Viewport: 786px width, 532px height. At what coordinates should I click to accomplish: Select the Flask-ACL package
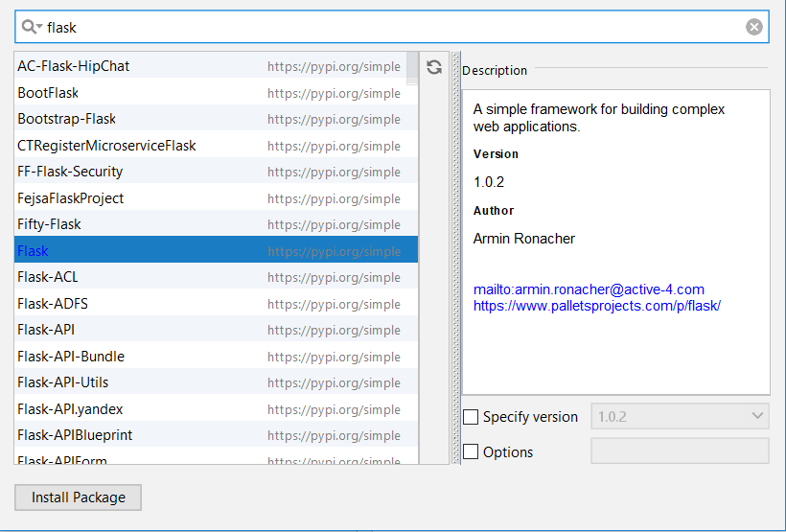(x=216, y=277)
